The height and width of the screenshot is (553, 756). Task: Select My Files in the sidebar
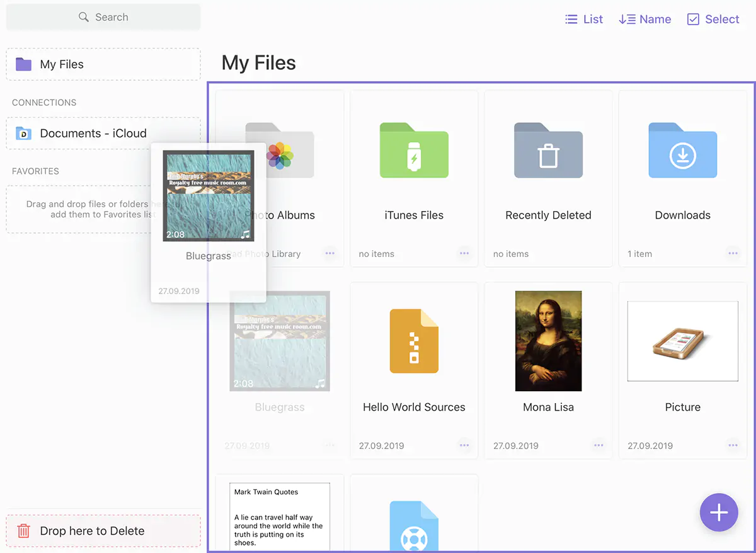click(x=62, y=64)
